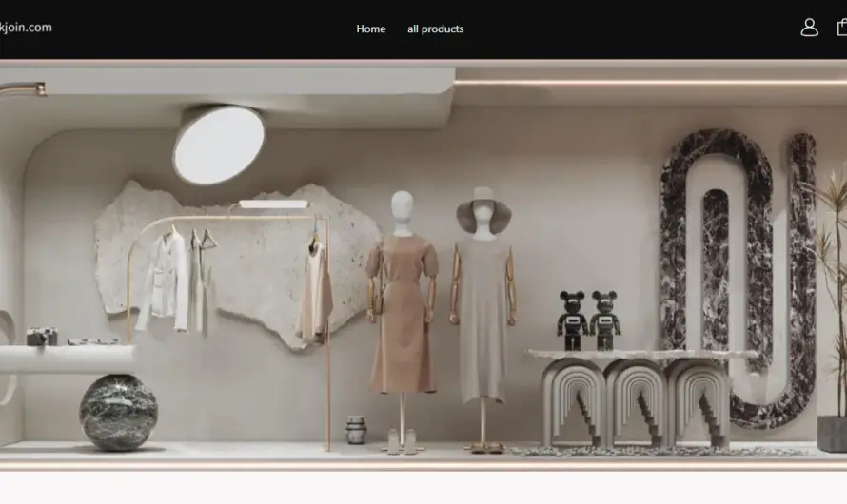Open the all products menu item
This screenshot has height=504, width=847.
[435, 29]
